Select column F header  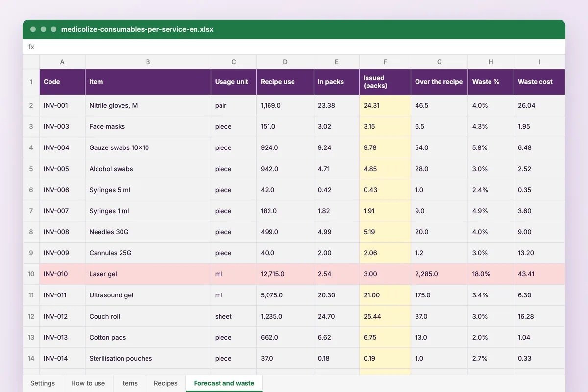click(x=385, y=62)
